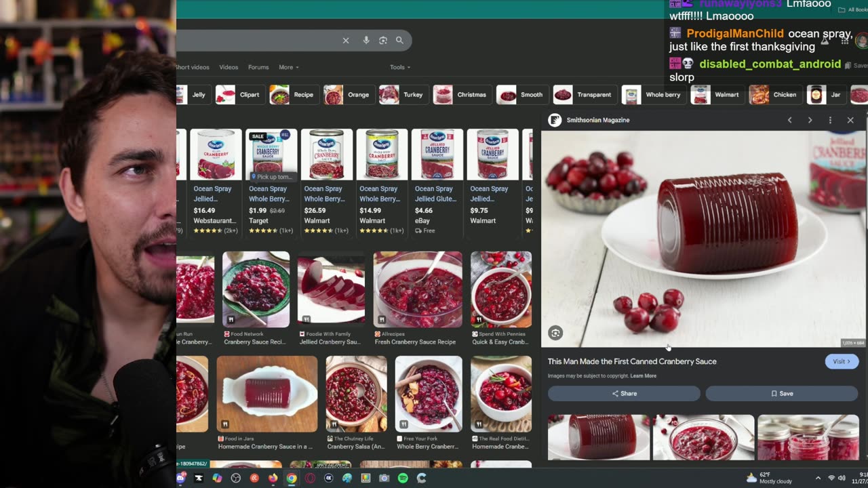Open Google Chrome from the taskbar
The width and height of the screenshot is (868, 488).
[x=291, y=478]
